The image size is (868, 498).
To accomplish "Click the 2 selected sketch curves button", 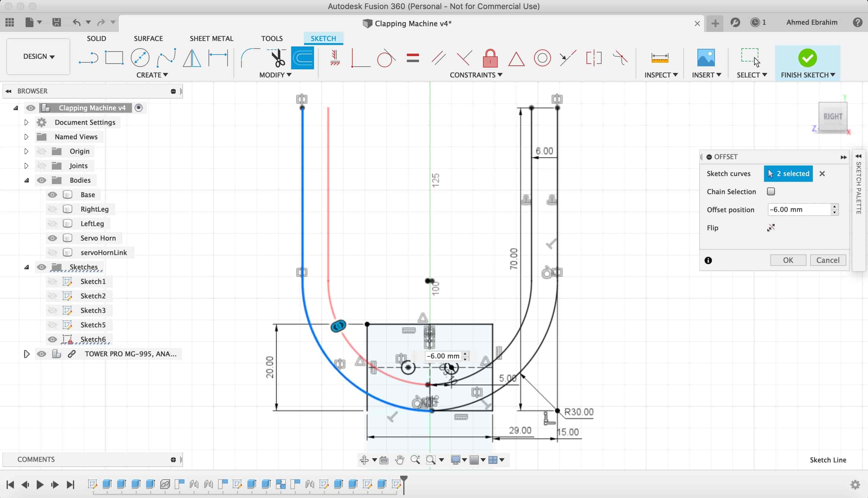I will [788, 173].
